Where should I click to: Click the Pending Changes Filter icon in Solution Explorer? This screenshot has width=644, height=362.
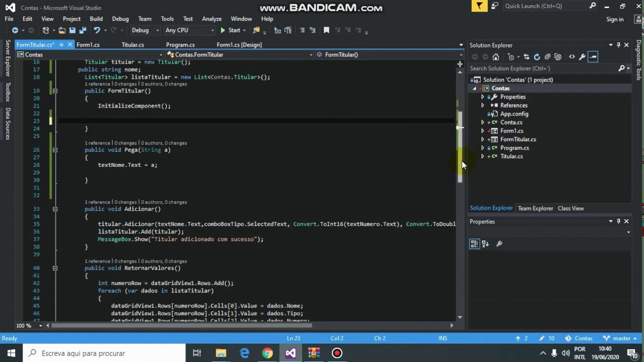(511, 57)
